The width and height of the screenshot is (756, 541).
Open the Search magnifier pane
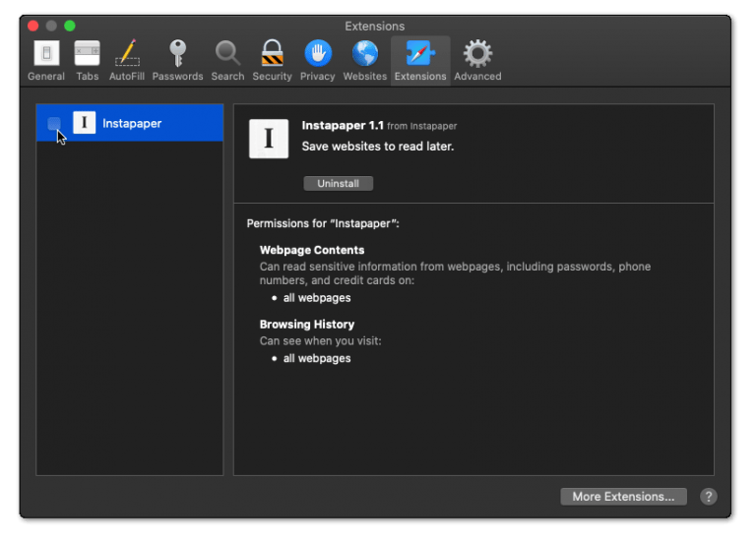coord(227,61)
